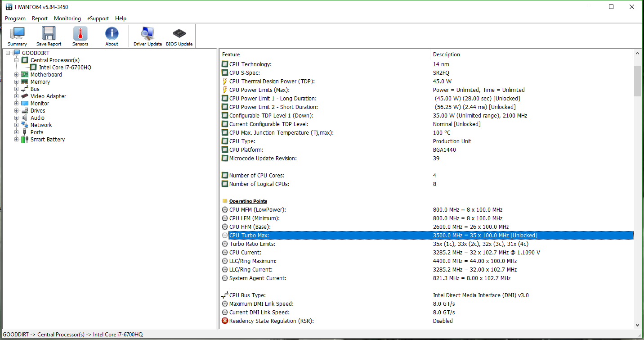The image size is (644, 340).
Task: Open the Help menu
Action: click(x=121, y=18)
